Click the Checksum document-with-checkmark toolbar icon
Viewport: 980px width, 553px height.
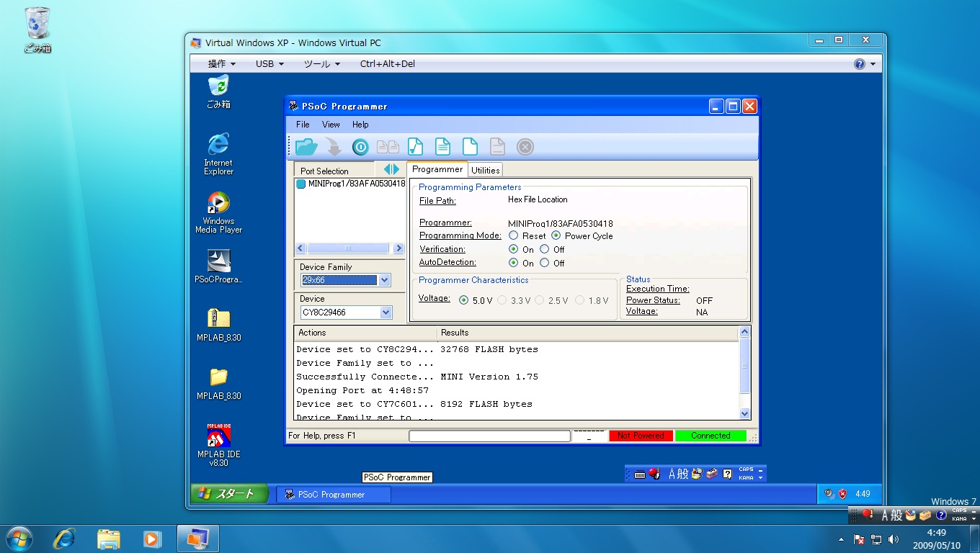click(x=415, y=147)
